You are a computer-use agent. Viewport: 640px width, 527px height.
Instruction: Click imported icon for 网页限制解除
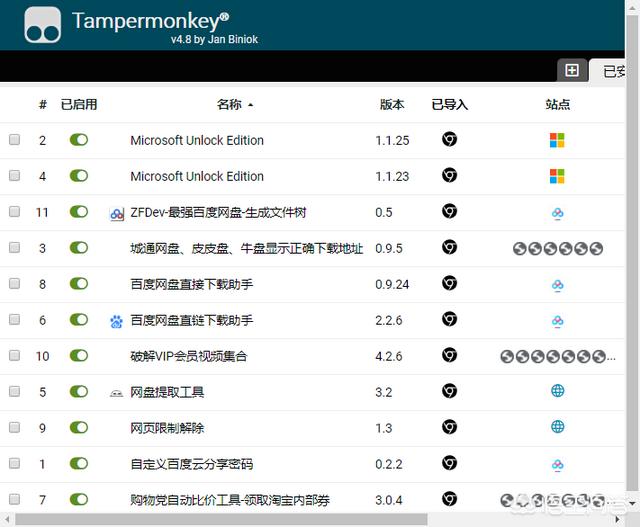[x=449, y=427]
